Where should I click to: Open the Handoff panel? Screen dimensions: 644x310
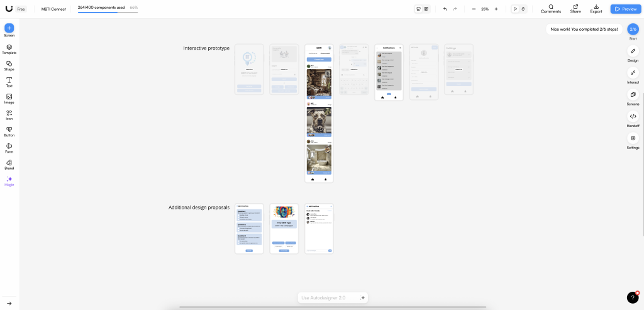pos(633,117)
